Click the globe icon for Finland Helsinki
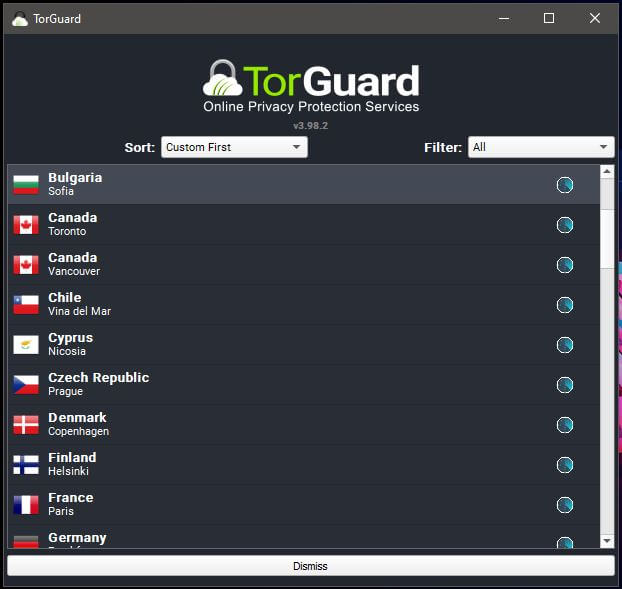622x589 pixels. point(564,465)
